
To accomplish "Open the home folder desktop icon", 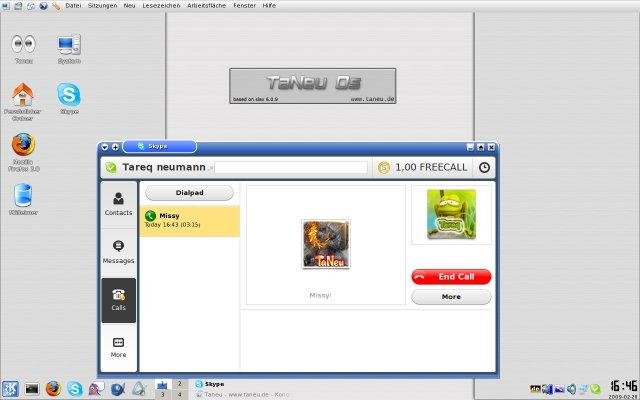I will point(23,101).
